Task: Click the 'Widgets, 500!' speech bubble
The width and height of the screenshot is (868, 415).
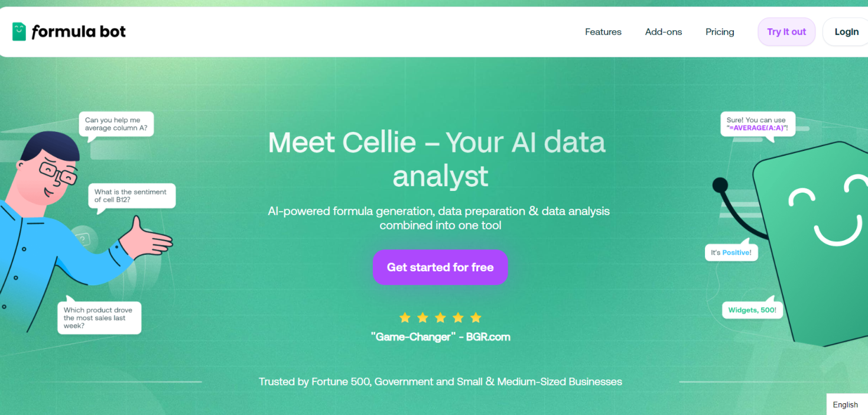Action: pos(752,309)
